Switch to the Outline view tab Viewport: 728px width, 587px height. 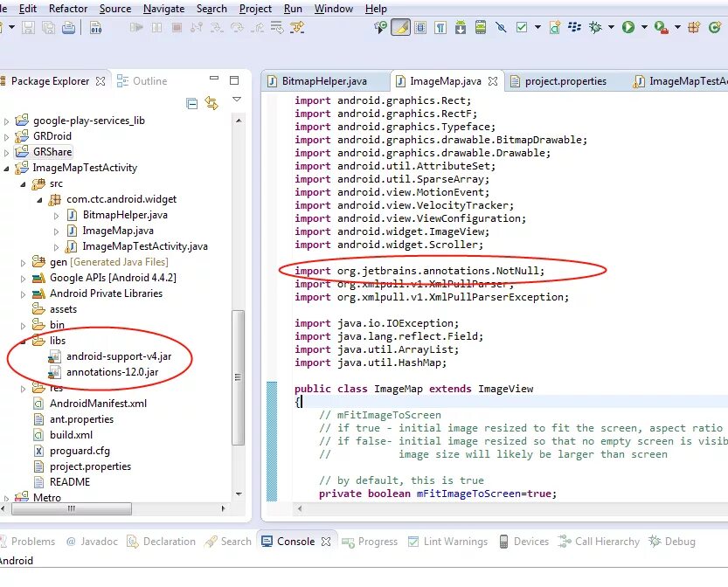point(142,81)
